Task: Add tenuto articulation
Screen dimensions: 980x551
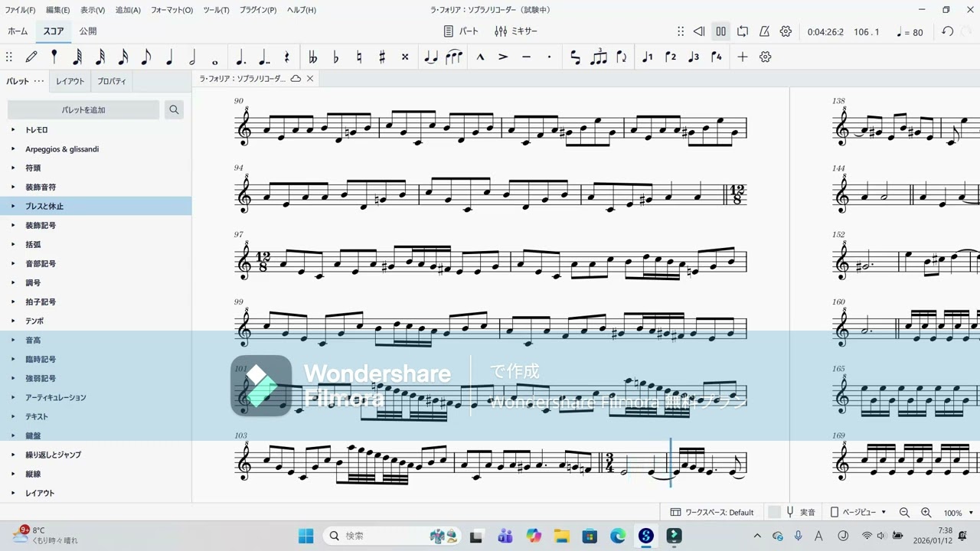Action: (x=526, y=57)
